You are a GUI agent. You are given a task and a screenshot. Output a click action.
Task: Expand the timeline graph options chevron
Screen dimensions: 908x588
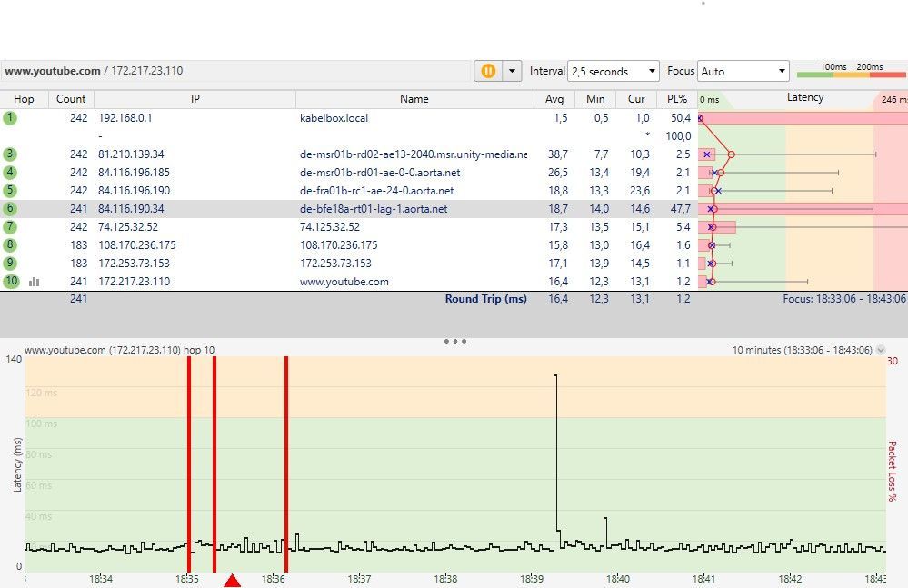(x=881, y=350)
